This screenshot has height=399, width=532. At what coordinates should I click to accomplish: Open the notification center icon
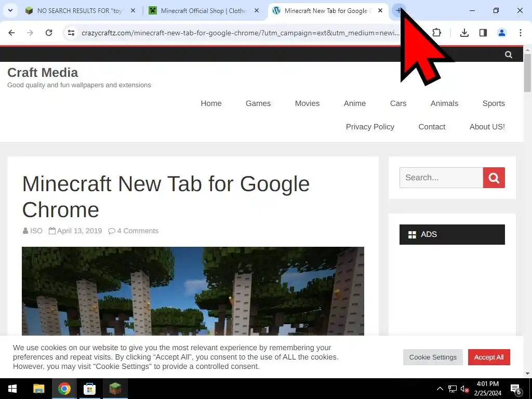[x=516, y=389]
